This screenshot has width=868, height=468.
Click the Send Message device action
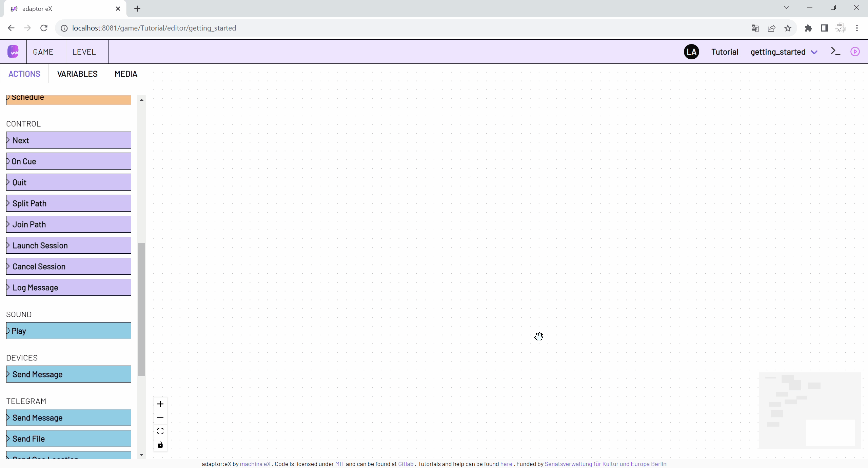coord(68,374)
